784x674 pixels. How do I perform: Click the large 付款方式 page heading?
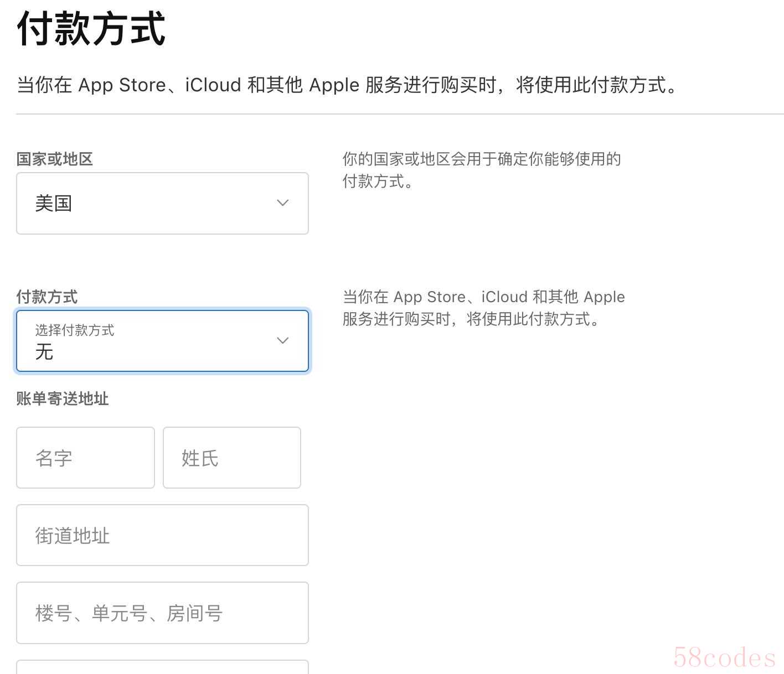[91, 29]
